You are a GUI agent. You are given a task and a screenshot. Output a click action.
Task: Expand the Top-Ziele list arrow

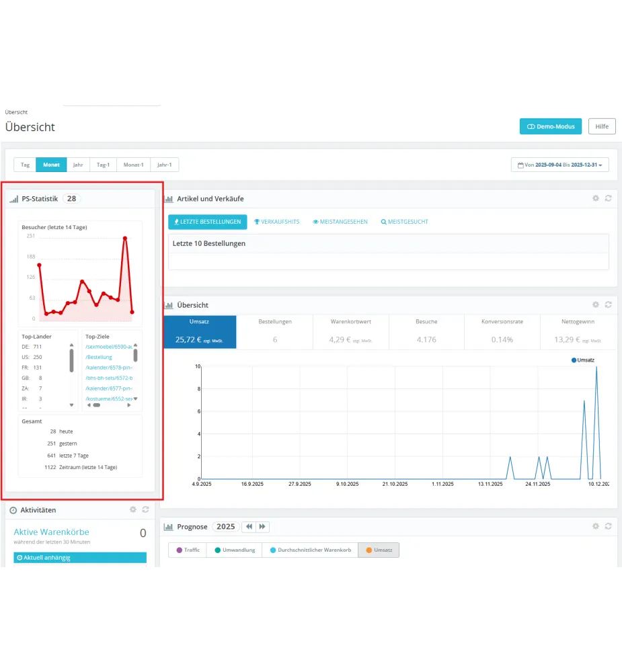pyautogui.click(x=137, y=398)
